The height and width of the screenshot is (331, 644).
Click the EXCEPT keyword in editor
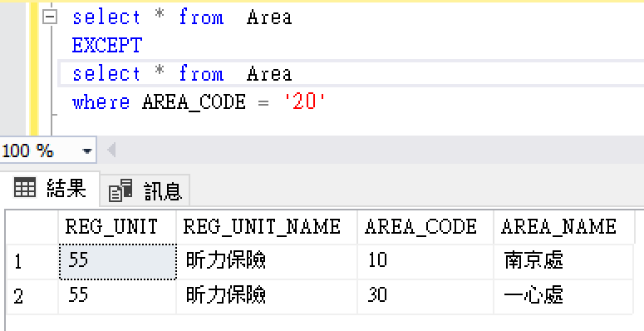[107, 45]
